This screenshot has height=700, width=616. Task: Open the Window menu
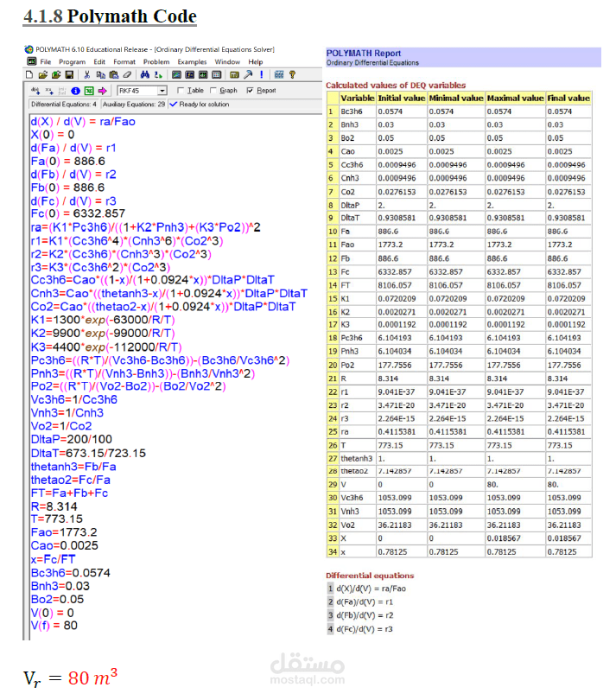(x=227, y=61)
